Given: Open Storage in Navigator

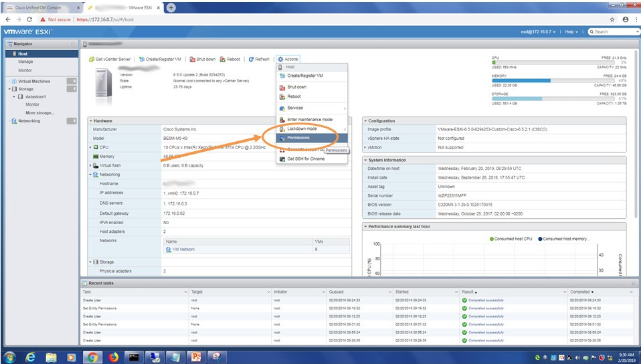Looking at the screenshot, I should point(25,89).
